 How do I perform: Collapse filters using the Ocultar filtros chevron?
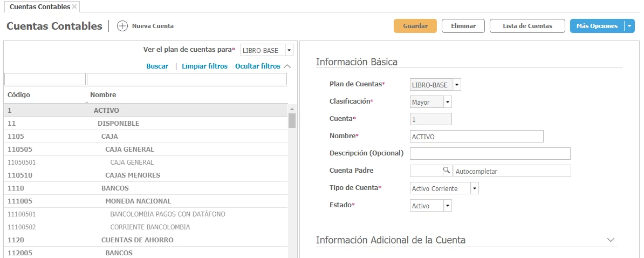pyautogui.click(x=287, y=66)
